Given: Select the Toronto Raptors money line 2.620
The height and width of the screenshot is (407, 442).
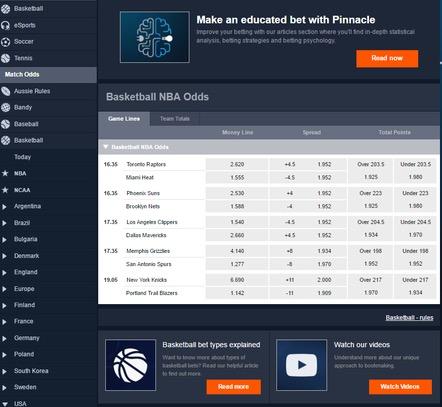Looking at the screenshot, I should (237, 164).
